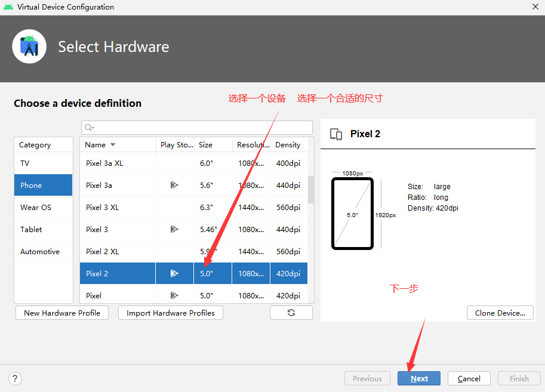Select the Pixel 3a XL device row

pos(193,163)
